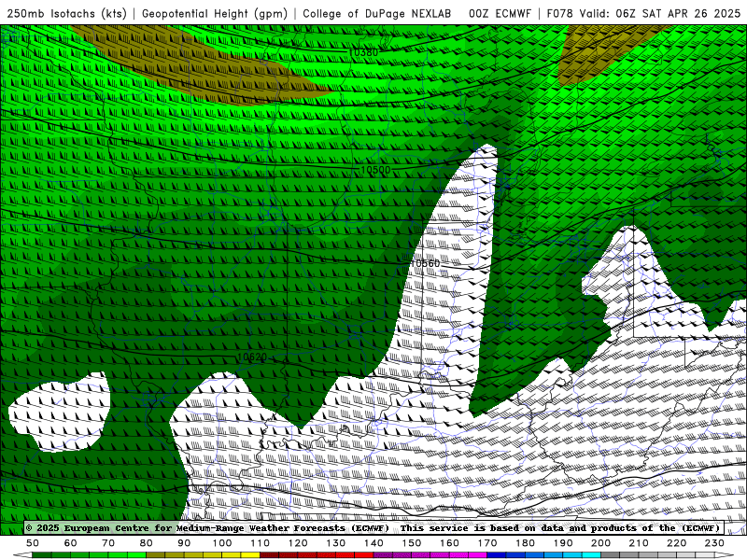Image resolution: width=747 pixels, height=560 pixels.
Task: Click the 50 knot colorbar label
Action: (33, 543)
